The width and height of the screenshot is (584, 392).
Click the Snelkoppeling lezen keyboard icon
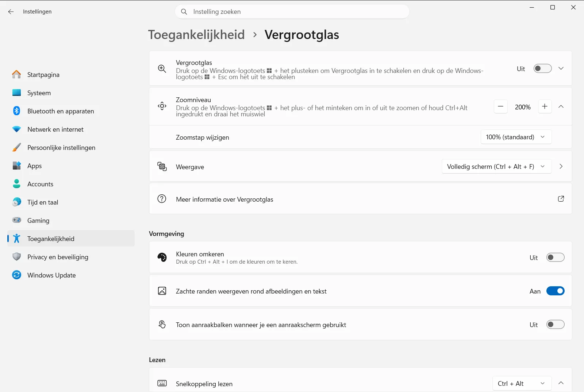[x=162, y=383]
